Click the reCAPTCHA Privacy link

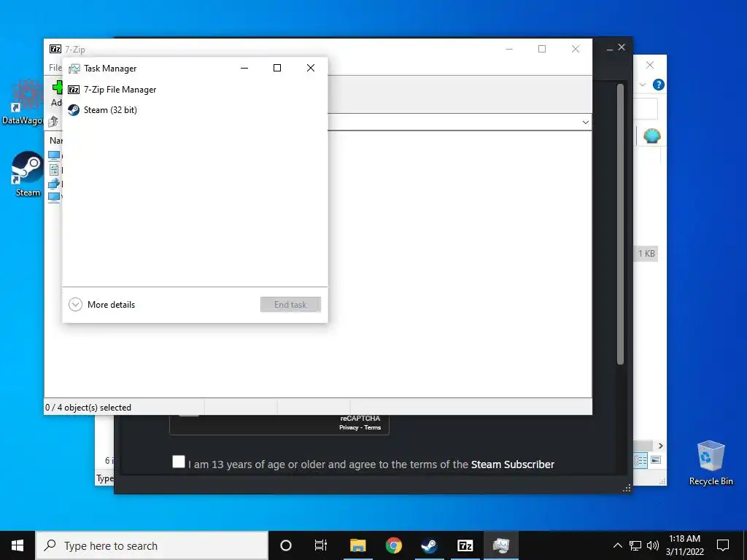[349, 427]
